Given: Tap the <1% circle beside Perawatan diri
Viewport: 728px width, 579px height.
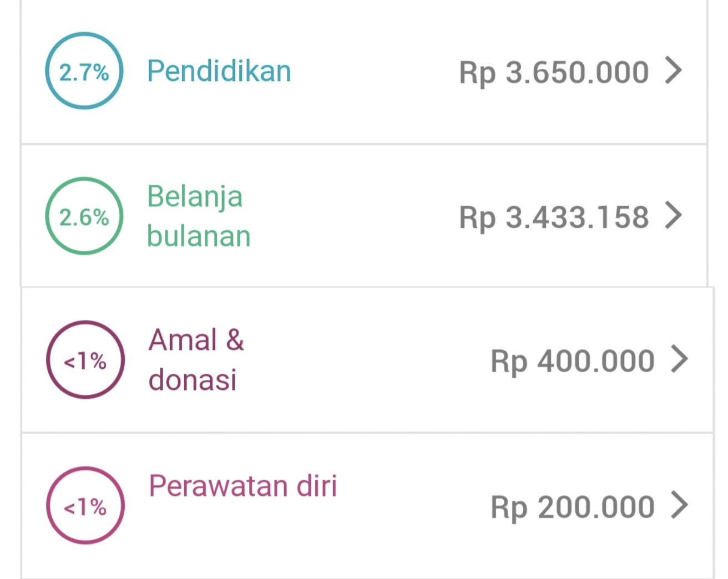Looking at the screenshot, I should pos(85,505).
